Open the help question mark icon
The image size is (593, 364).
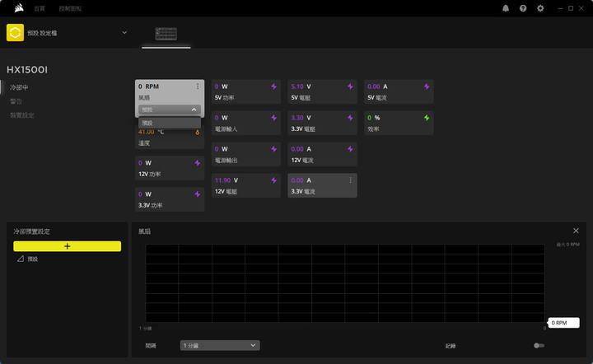point(523,8)
